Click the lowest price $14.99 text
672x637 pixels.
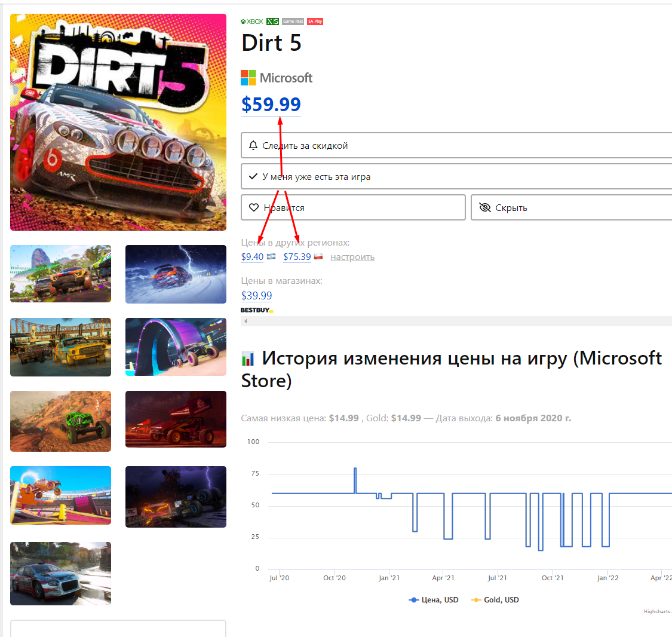coord(343,418)
